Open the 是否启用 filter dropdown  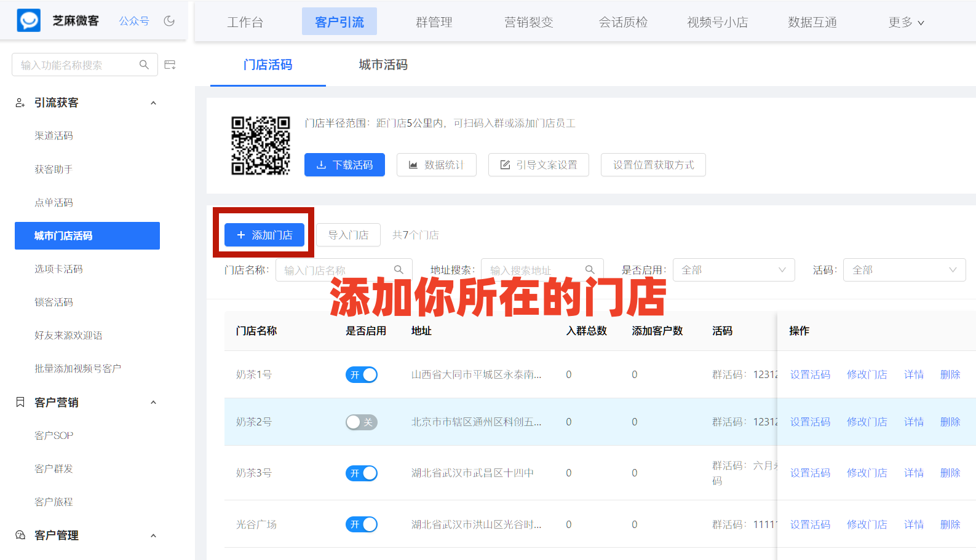pyautogui.click(x=734, y=270)
